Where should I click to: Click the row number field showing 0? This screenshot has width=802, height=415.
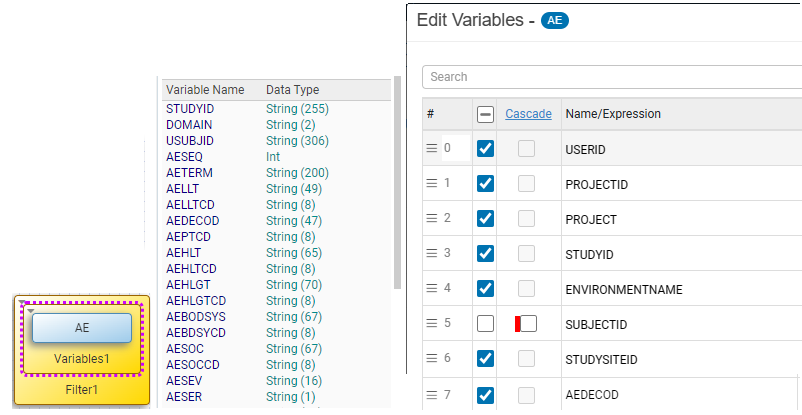click(x=455, y=148)
